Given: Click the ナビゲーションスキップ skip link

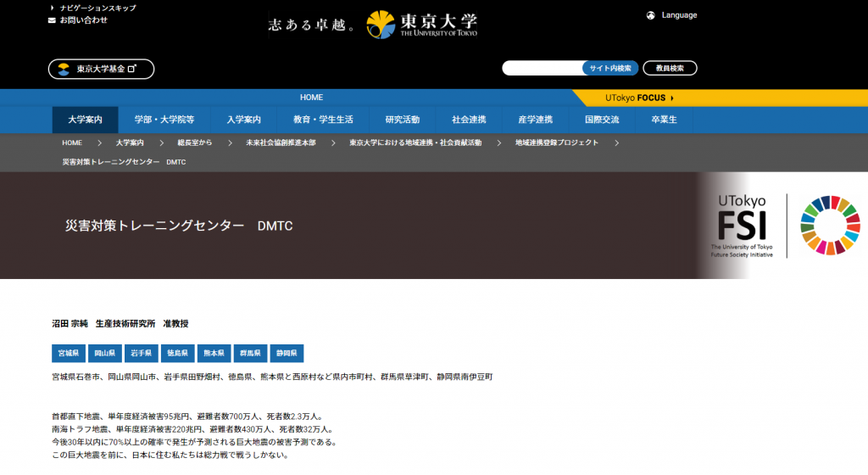Looking at the screenshot, I should [97, 8].
